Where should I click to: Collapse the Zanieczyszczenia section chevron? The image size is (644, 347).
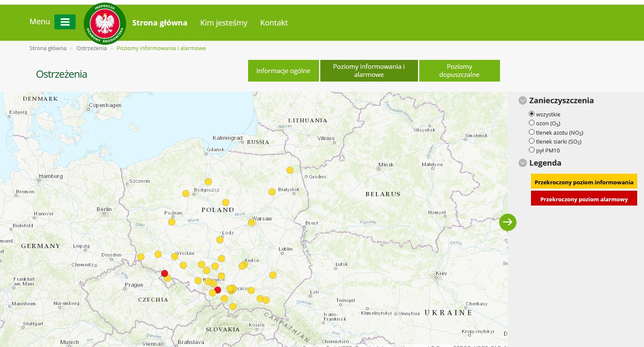tap(523, 101)
